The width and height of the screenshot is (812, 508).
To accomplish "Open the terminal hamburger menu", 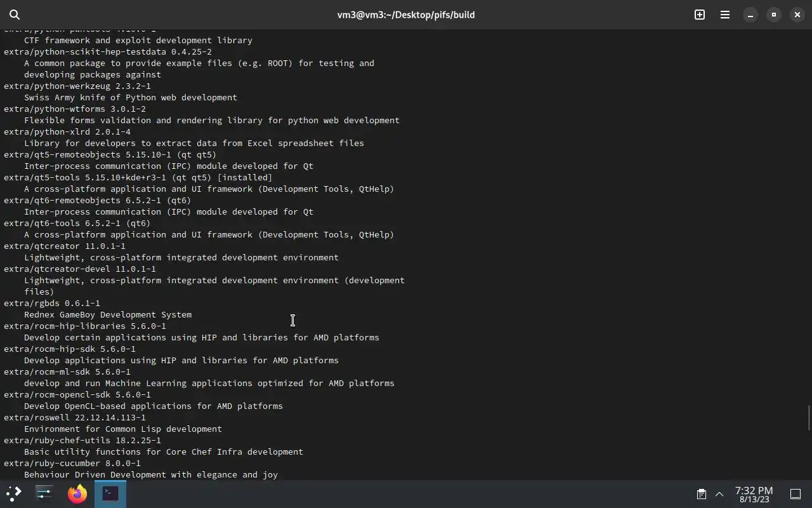I will click(725, 15).
